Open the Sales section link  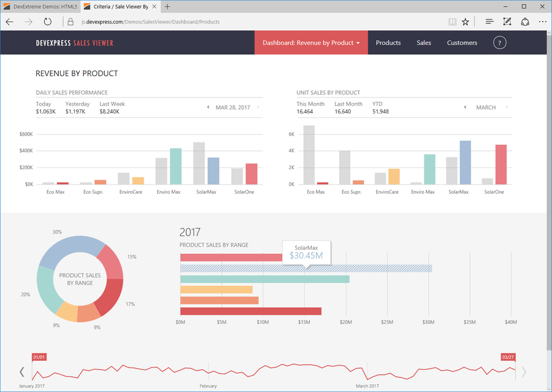tap(424, 42)
